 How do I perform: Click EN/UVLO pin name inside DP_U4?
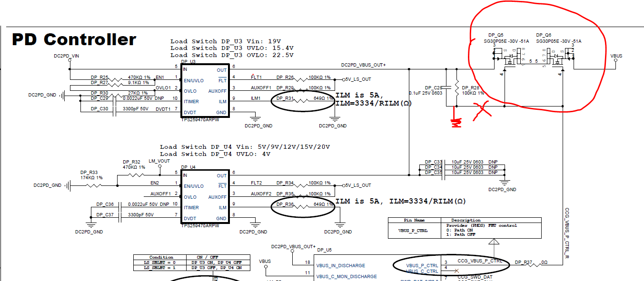pyautogui.click(x=194, y=186)
